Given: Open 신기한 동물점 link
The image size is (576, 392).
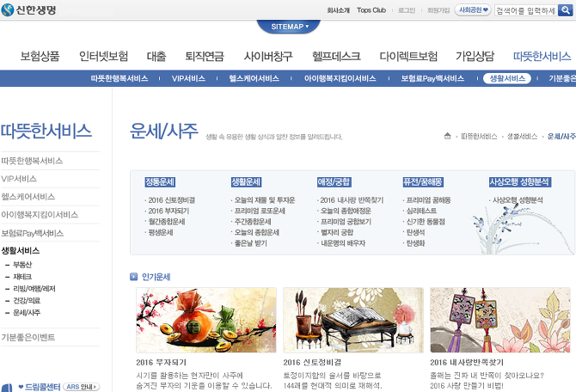Looking at the screenshot, I should tap(426, 222).
